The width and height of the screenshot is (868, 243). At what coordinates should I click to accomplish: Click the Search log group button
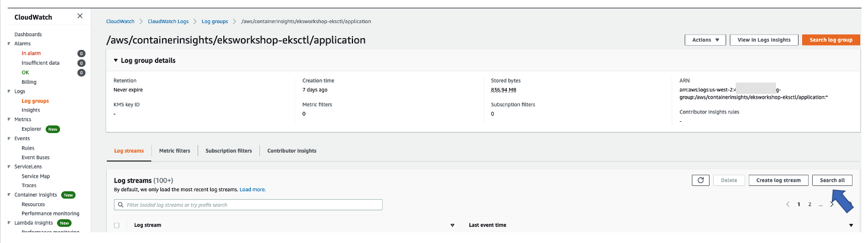(831, 40)
